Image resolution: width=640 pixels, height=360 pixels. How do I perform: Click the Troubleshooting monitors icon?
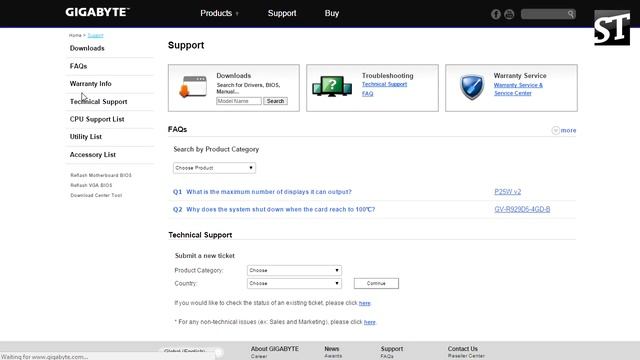[332, 87]
